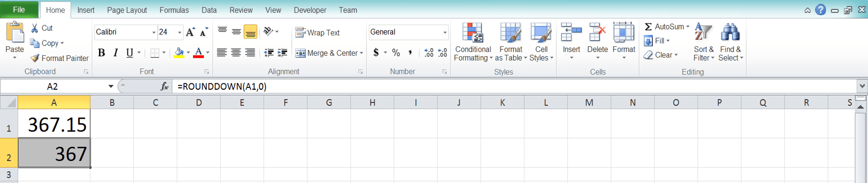Open the font size dropdown
Image resolution: width=868 pixels, height=183 pixels.
(x=179, y=32)
